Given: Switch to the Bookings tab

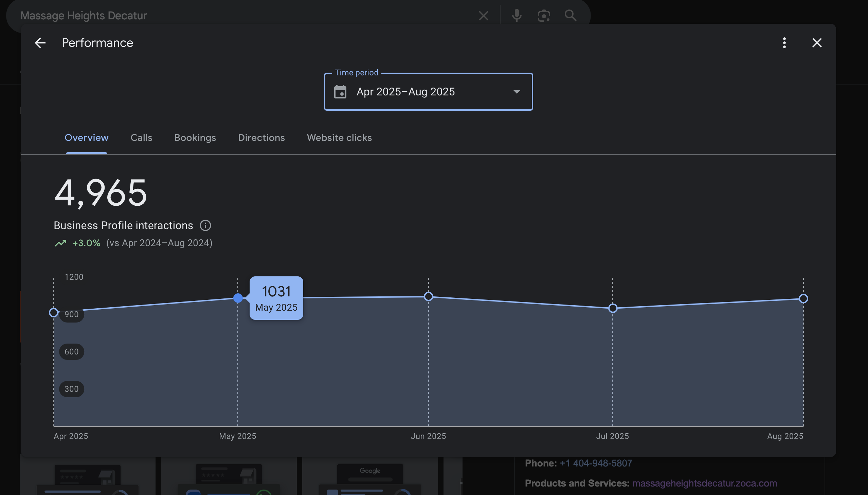Looking at the screenshot, I should coord(195,138).
